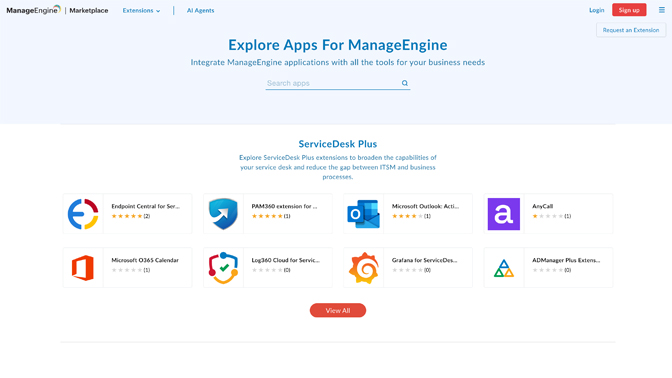The width and height of the screenshot is (672, 378).
Task: Open the Endpoint Central app icon
Action: (83, 214)
